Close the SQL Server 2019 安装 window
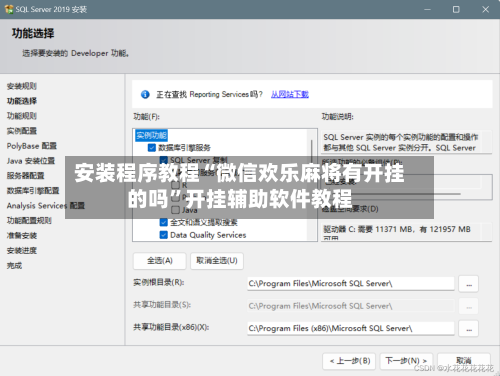 point(486,9)
